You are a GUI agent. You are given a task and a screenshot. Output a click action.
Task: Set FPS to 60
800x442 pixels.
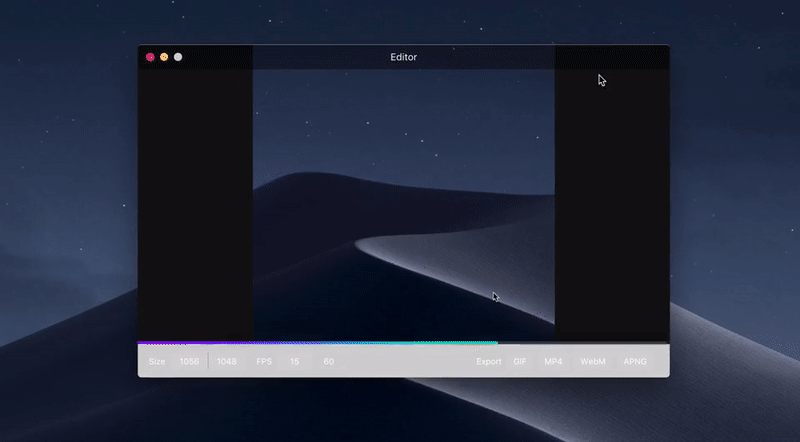point(329,361)
